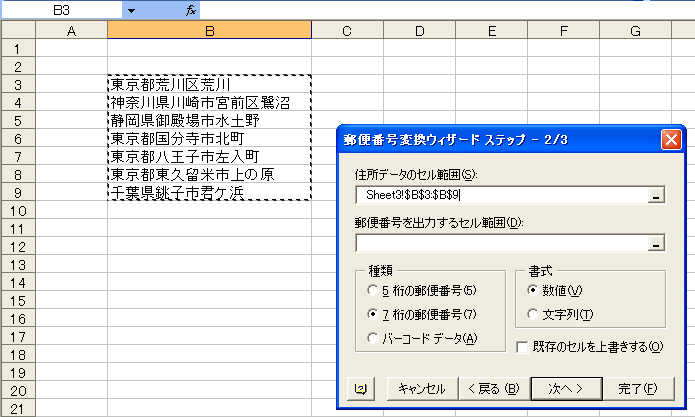The height and width of the screenshot is (417, 695).
Task: Open the Name Box dropdown arrow
Action: click(x=131, y=9)
